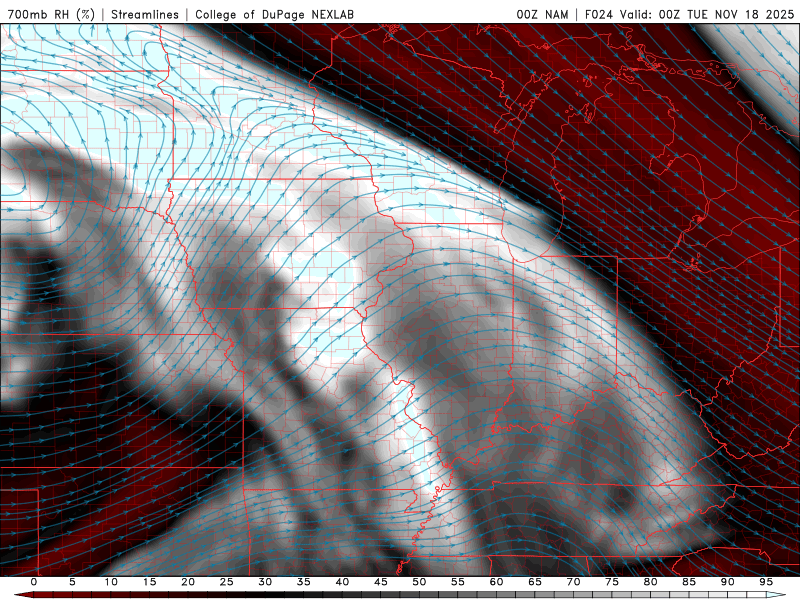This screenshot has width=800, height=600.
Task: Select the 'F024' forecast hour text
Action: click(x=599, y=14)
